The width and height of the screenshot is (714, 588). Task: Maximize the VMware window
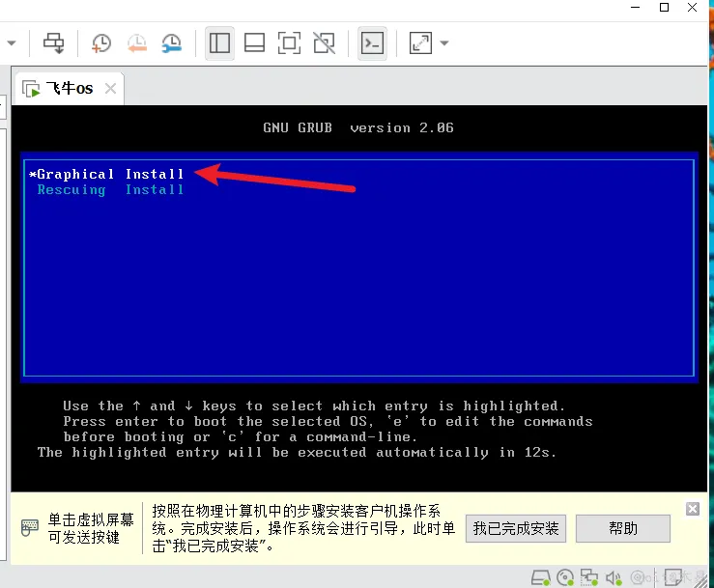point(664,8)
